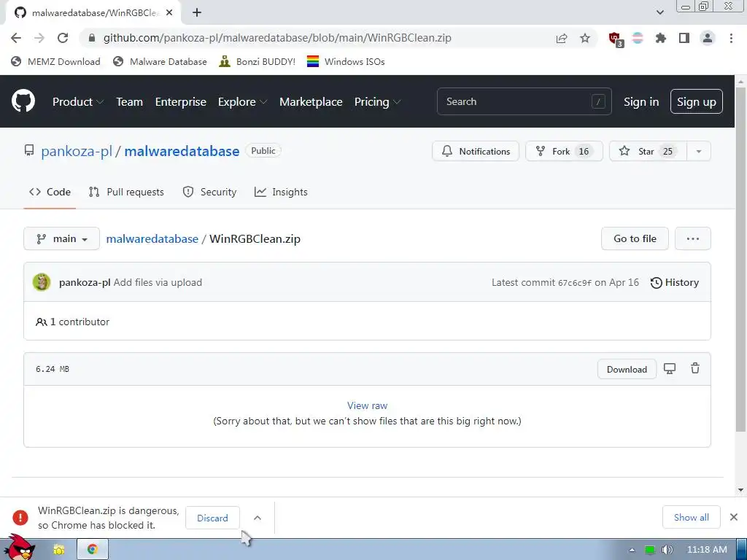
Task: Click the address bar URL
Action: [277, 38]
